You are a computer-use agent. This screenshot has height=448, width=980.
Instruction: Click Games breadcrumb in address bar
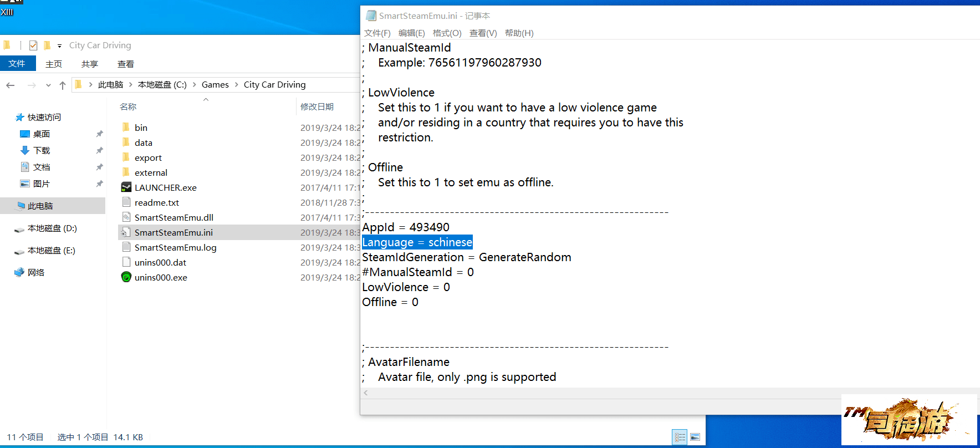pyautogui.click(x=215, y=85)
